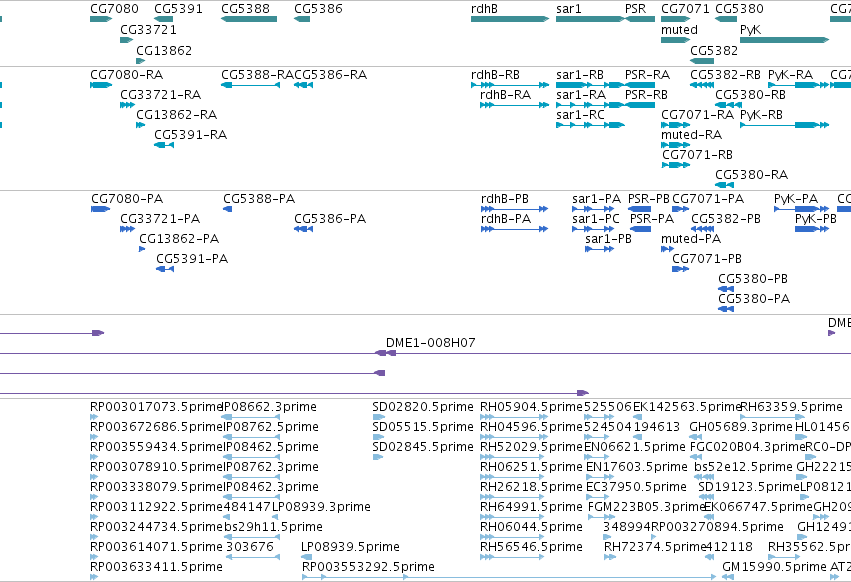This screenshot has height=582, width=851.
Task: Click the DME1-008H07 BAC label
Action: [x=431, y=343]
